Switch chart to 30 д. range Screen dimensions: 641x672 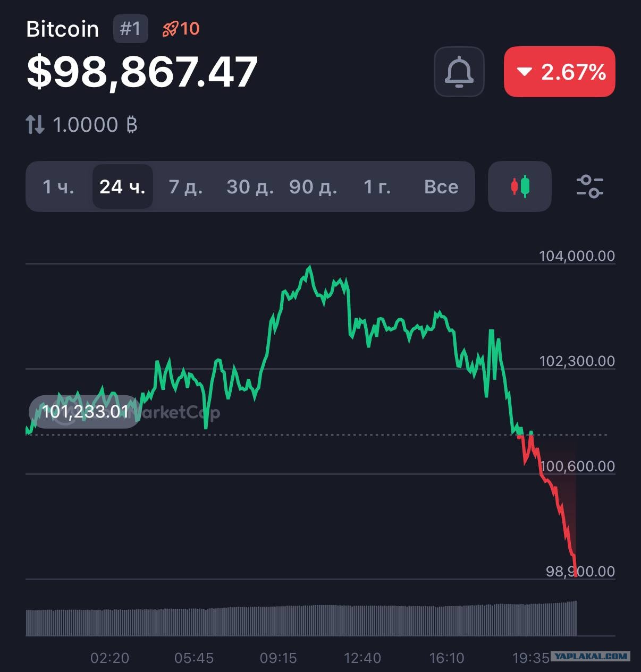pos(250,186)
